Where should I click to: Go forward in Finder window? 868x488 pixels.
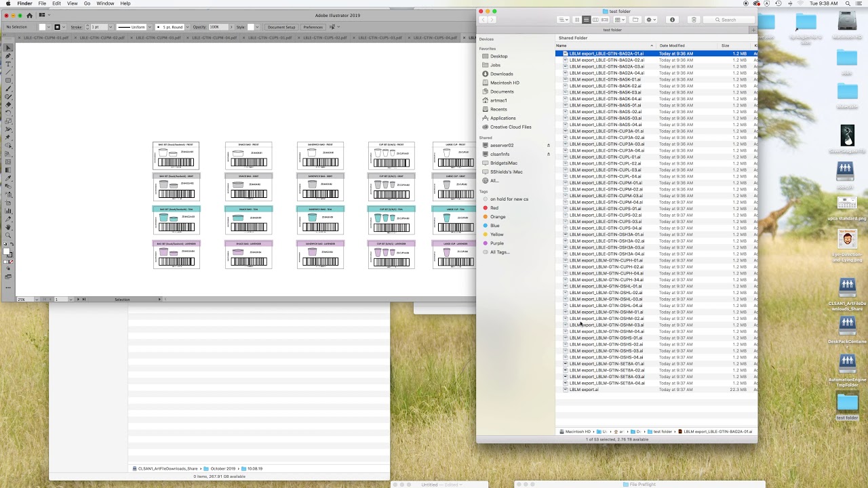coord(493,20)
